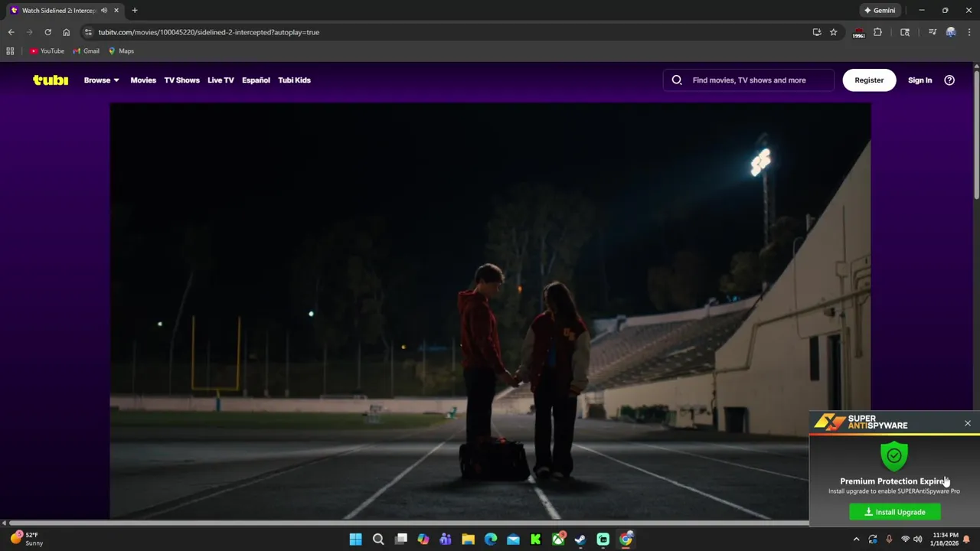
Task: Click the Register button
Action: pyautogui.click(x=869, y=80)
